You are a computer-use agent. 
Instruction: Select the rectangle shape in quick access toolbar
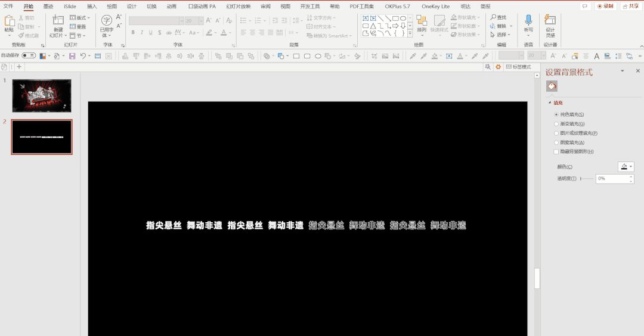pyautogui.click(x=296, y=56)
